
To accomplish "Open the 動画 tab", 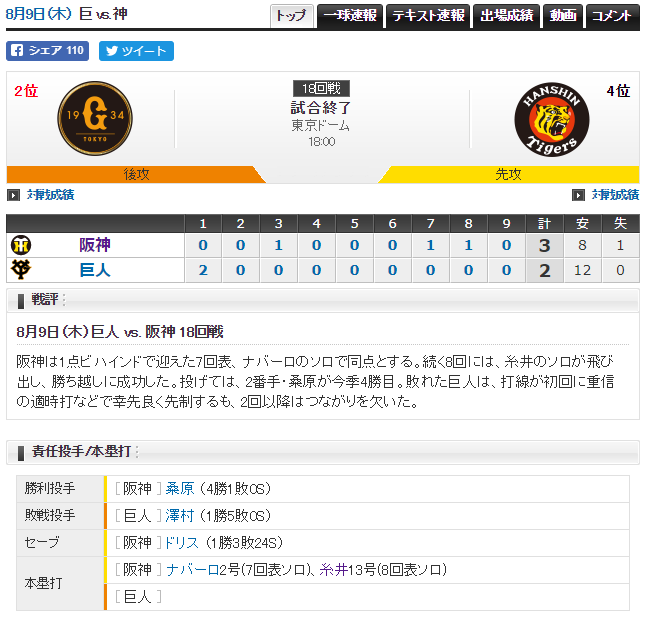I will click(563, 16).
